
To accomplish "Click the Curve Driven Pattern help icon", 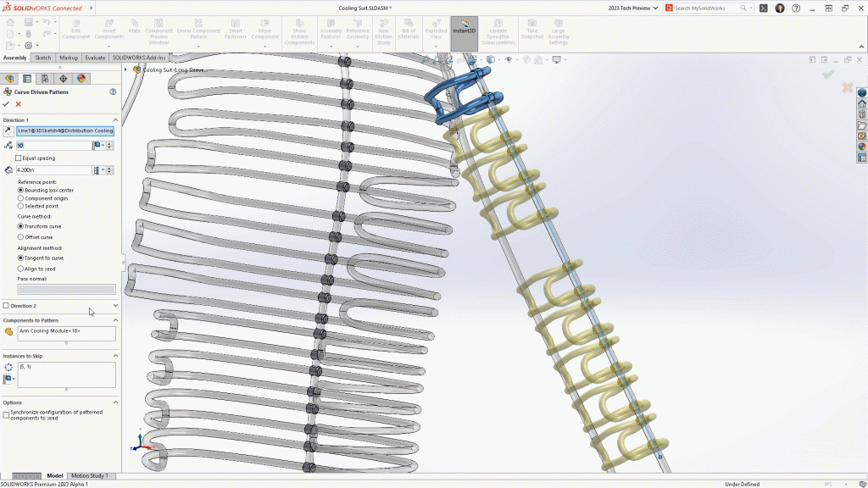I will click(113, 91).
